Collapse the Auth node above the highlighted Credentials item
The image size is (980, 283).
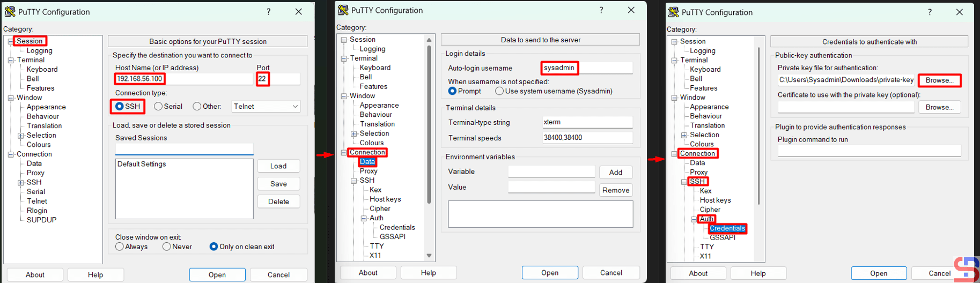coord(694,219)
